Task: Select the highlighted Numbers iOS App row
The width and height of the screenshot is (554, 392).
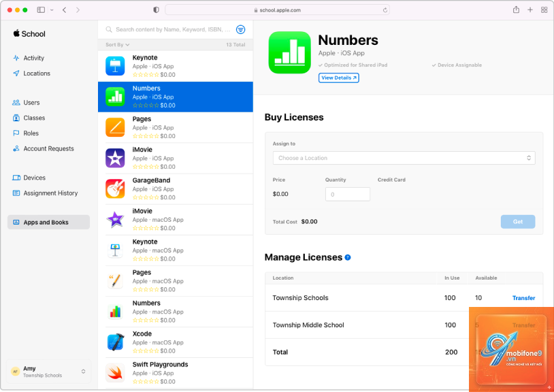Action: (x=175, y=97)
